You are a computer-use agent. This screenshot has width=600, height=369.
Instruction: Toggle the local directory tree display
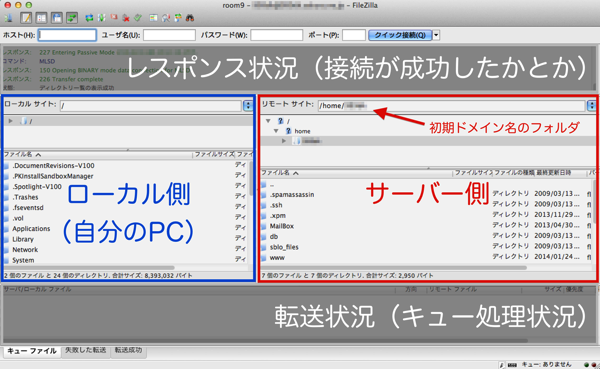click(41, 18)
